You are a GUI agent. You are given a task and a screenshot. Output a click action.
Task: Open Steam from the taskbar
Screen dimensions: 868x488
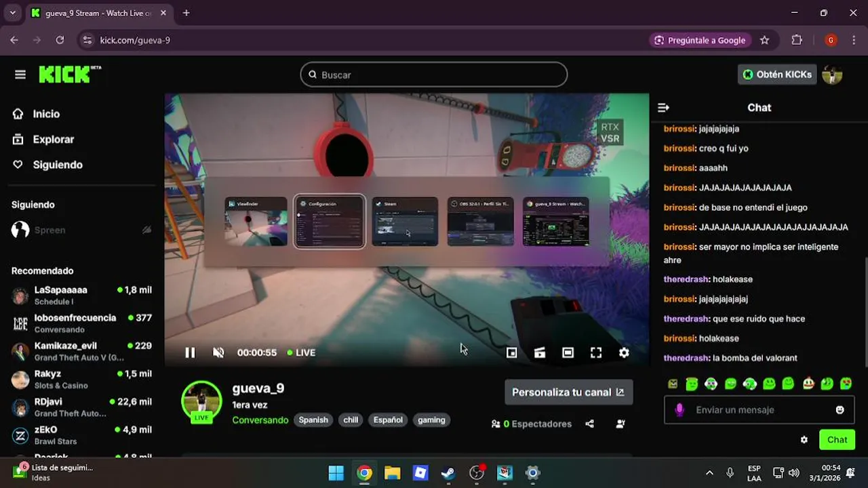tap(448, 473)
